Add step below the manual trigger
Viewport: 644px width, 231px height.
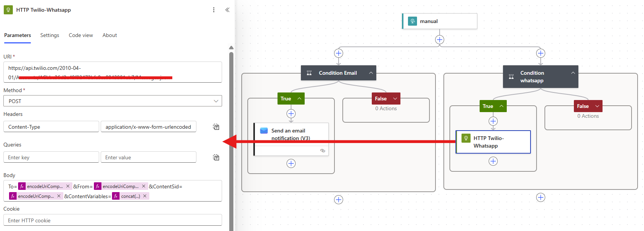[440, 40]
